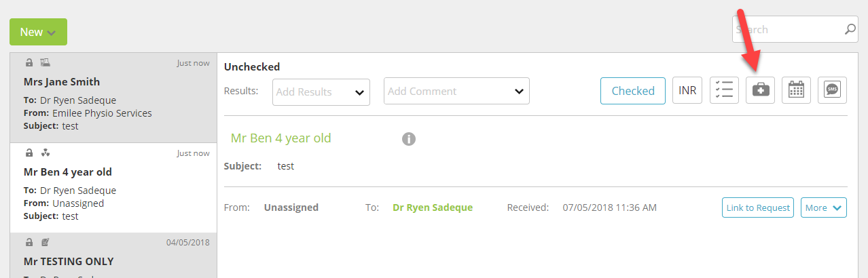This screenshot has height=278, width=868.
Task: Click the info icon beside patient name
Action: click(408, 139)
